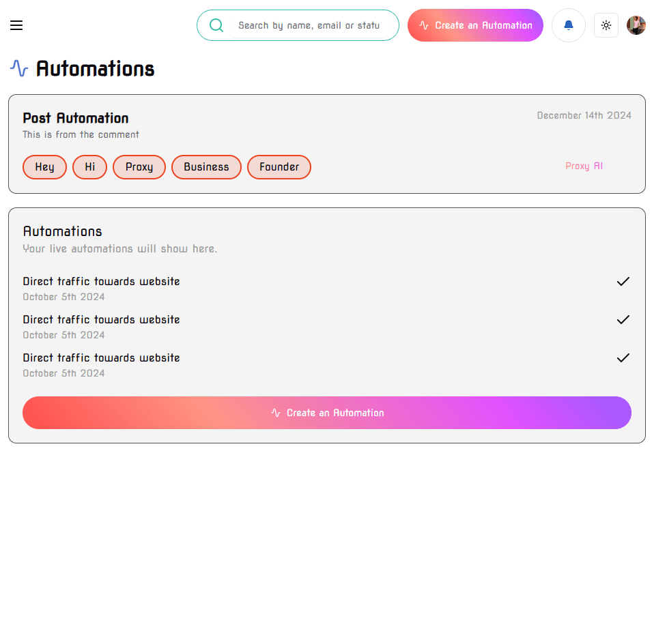Click the checkmark on the third automation row
654x644 pixels.
click(x=623, y=357)
